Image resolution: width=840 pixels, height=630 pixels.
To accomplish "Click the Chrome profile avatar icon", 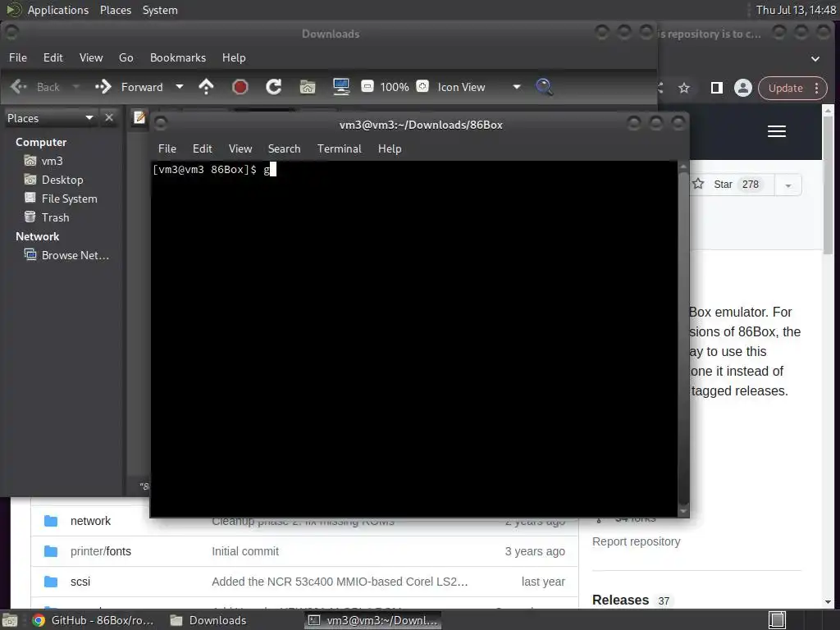I will [x=743, y=88].
